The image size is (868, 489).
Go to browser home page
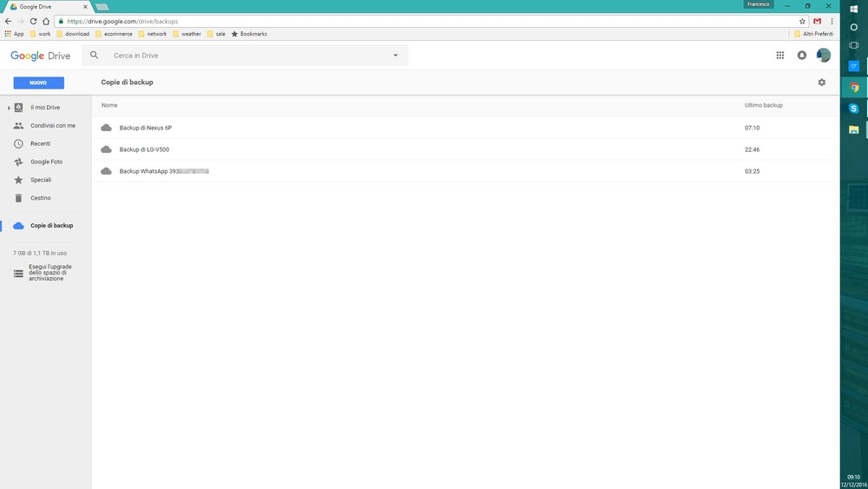click(46, 21)
